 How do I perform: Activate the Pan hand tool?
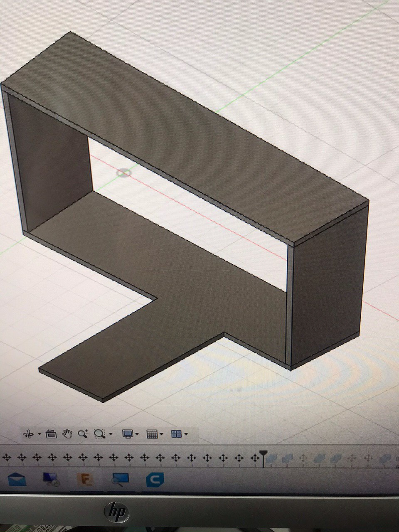click(67, 434)
